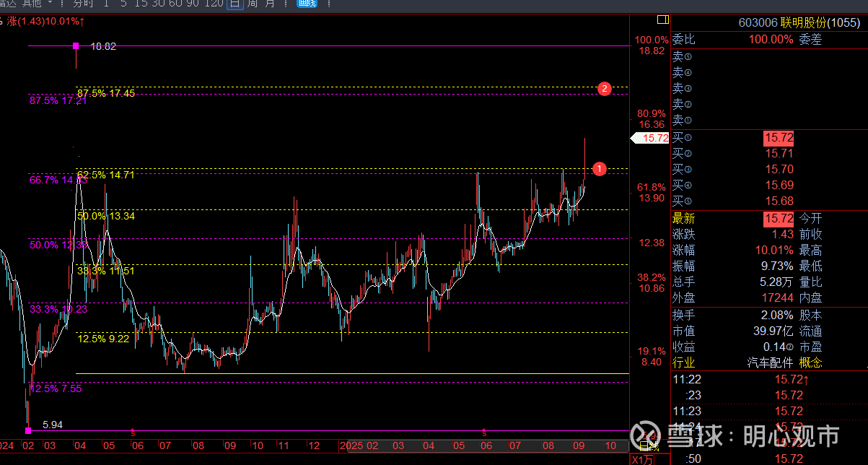This screenshot has width=868, height=465.
Task: Click the 87.5% 17.45 yellow level label
Action: point(106,93)
